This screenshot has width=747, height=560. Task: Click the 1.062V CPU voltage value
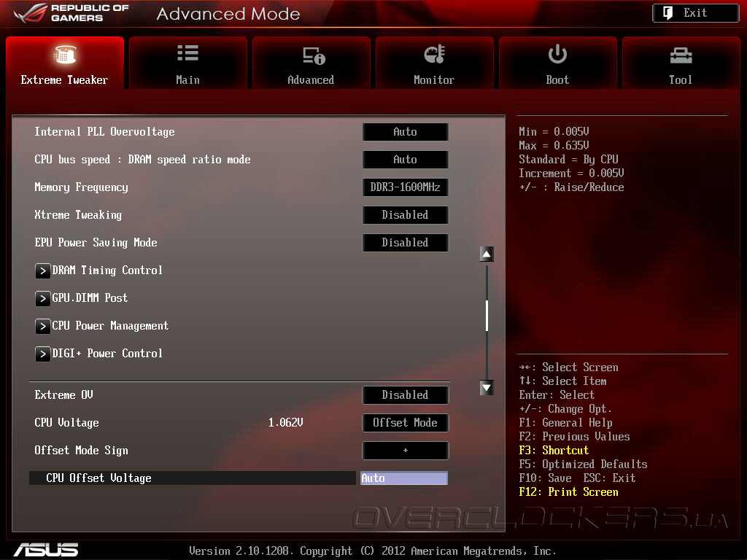point(285,422)
